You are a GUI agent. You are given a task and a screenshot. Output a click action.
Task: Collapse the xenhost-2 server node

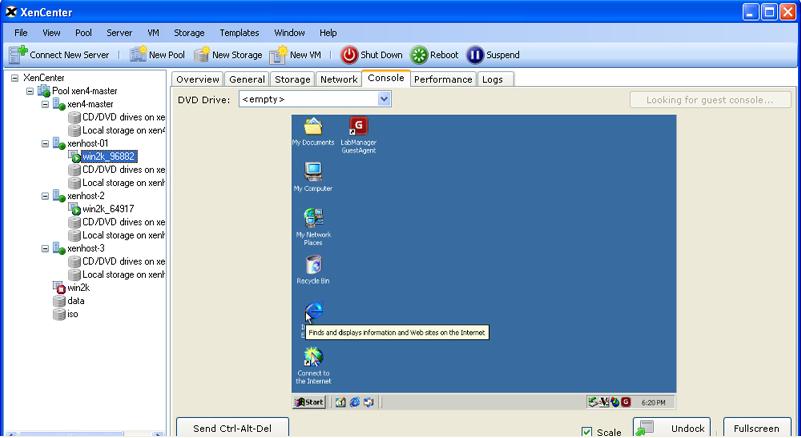tap(45, 196)
